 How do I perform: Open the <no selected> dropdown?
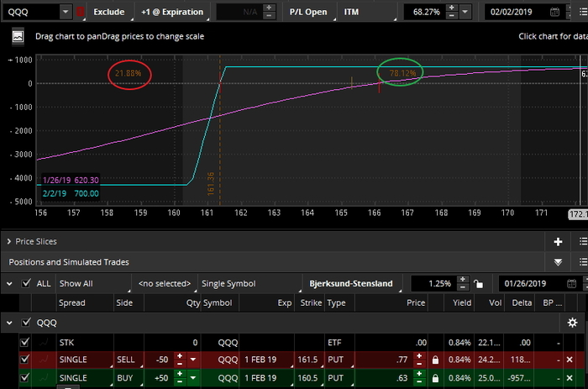(165, 284)
